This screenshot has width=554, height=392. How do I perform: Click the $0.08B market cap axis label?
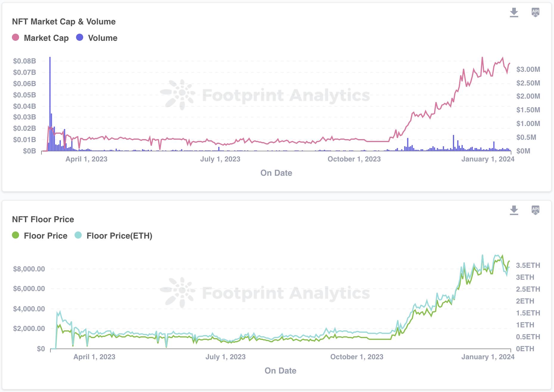tap(24, 61)
